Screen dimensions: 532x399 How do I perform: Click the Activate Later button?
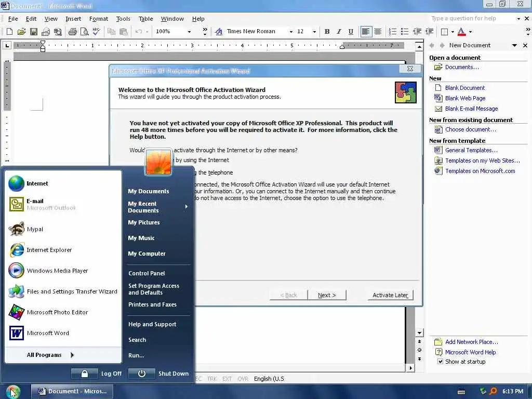tap(390, 295)
